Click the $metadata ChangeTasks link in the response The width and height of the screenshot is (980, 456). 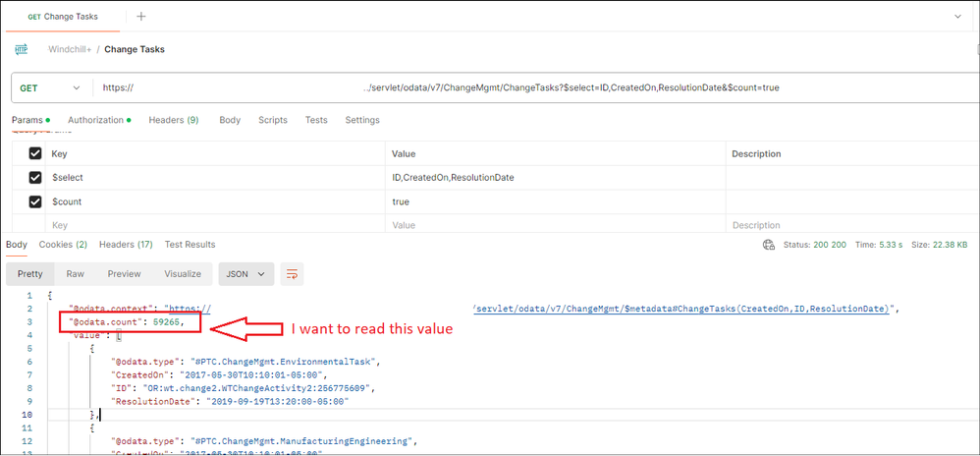click(681, 309)
